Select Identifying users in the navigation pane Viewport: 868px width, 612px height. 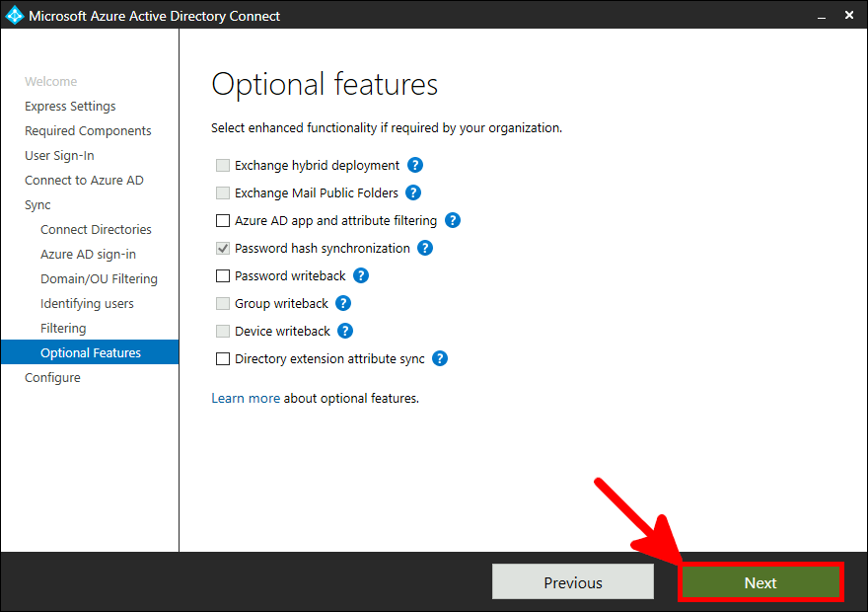coord(87,303)
